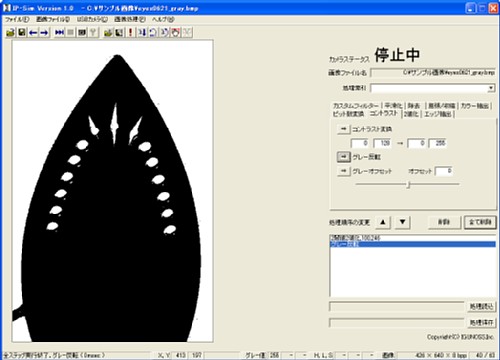The height and width of the screenshot is (360, 500).
Task: Open the ファイル(F) menu
Action: point(17,19)
